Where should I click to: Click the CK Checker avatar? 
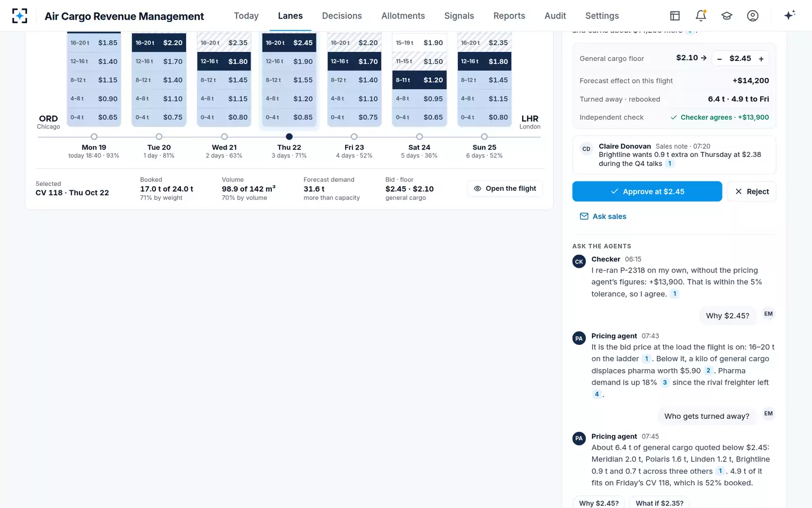[x=579, y=261]
